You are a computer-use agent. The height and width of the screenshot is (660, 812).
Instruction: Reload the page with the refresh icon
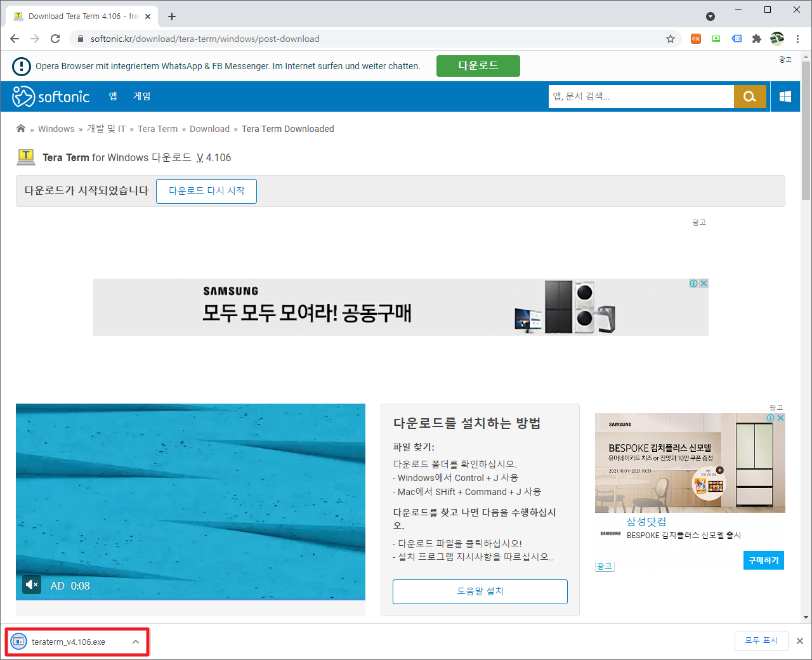pyautogui.click(x=55, y=39)
